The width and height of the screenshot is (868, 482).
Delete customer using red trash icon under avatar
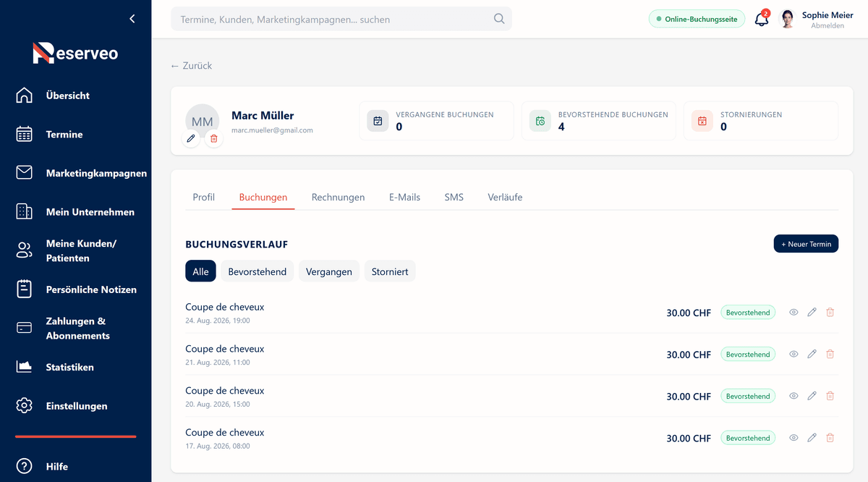(213, 138)
